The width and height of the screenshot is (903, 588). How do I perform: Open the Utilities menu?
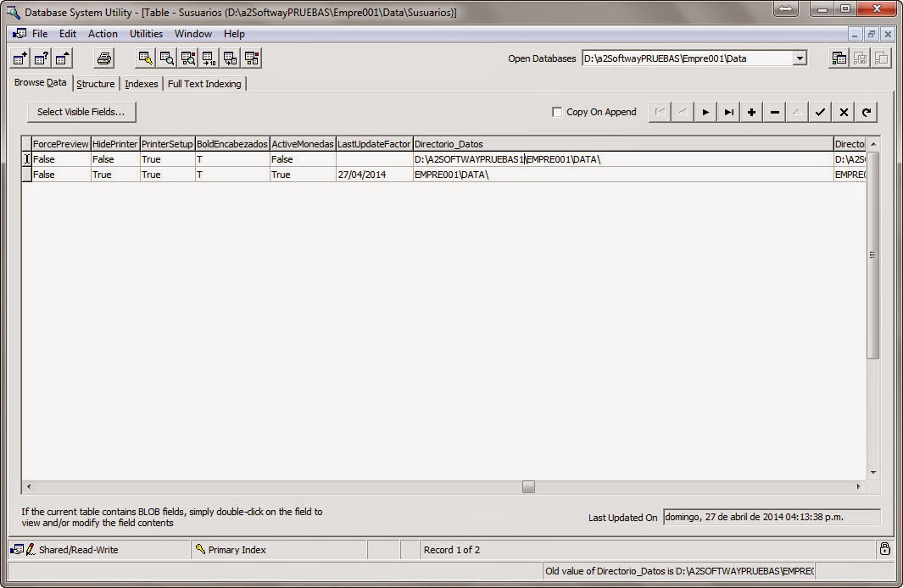point(146,34)
